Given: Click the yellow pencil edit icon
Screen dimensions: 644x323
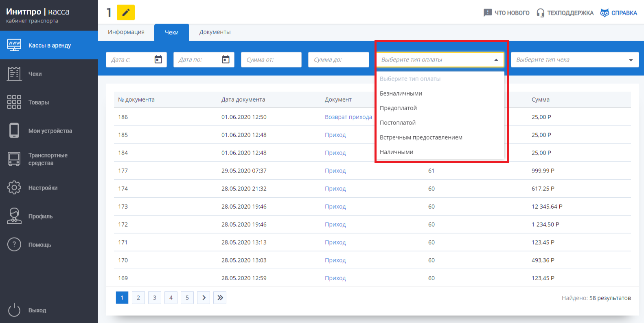Looking at the screenshot, I should (126, 13).
